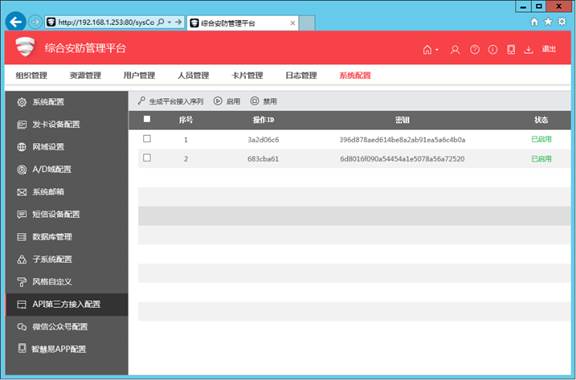Open the info circle icon in header

coord(493,50)
